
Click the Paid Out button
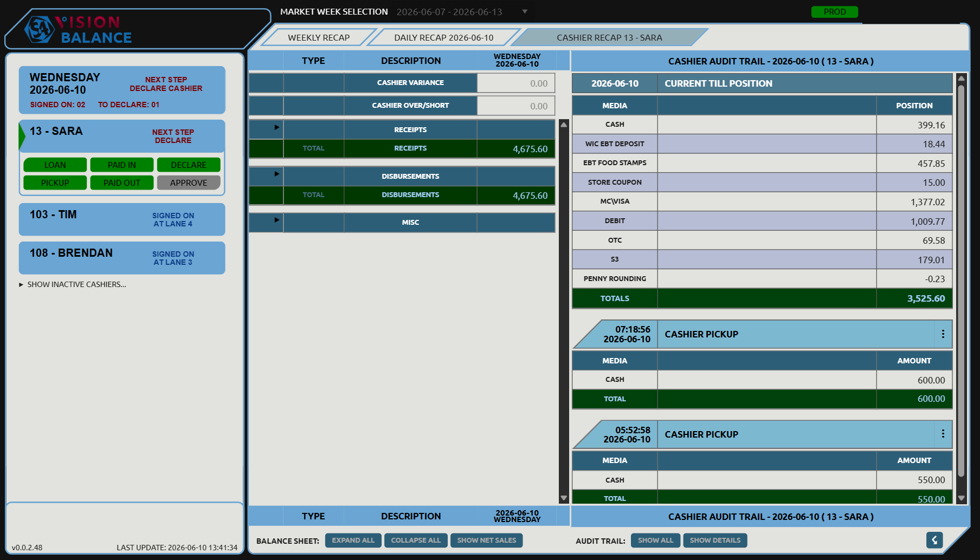pos(122,183)
